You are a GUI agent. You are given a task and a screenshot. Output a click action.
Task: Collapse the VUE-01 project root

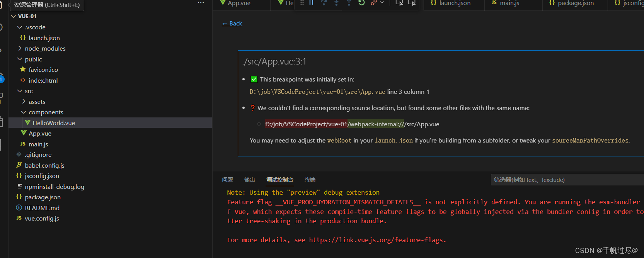point(27,16)
